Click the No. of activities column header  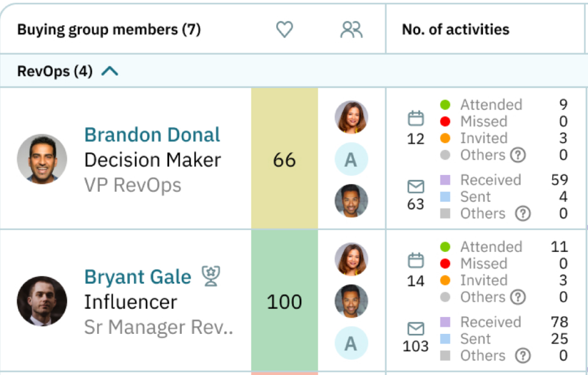(455, 29)
